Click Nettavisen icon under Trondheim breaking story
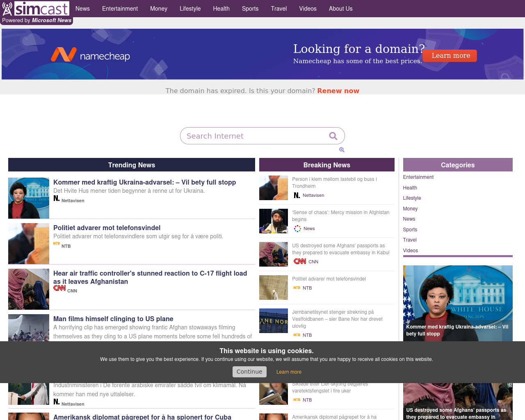This screenshot has width=525, height=420. 297,195
